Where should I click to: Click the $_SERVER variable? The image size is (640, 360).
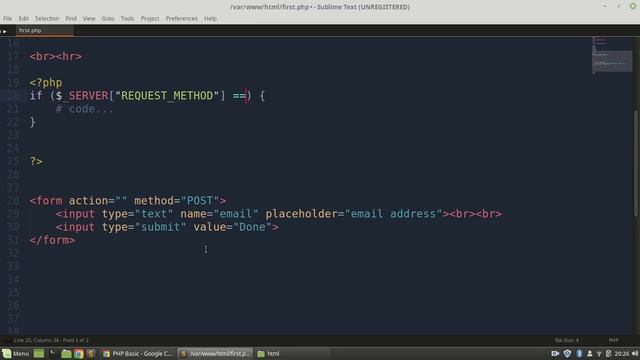[82, 96]
